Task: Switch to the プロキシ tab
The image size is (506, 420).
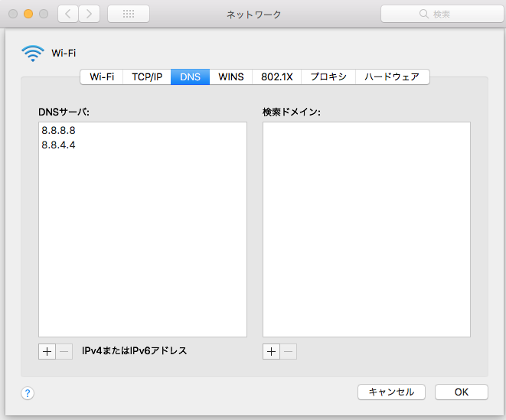Action: click(x=329, y=77)
